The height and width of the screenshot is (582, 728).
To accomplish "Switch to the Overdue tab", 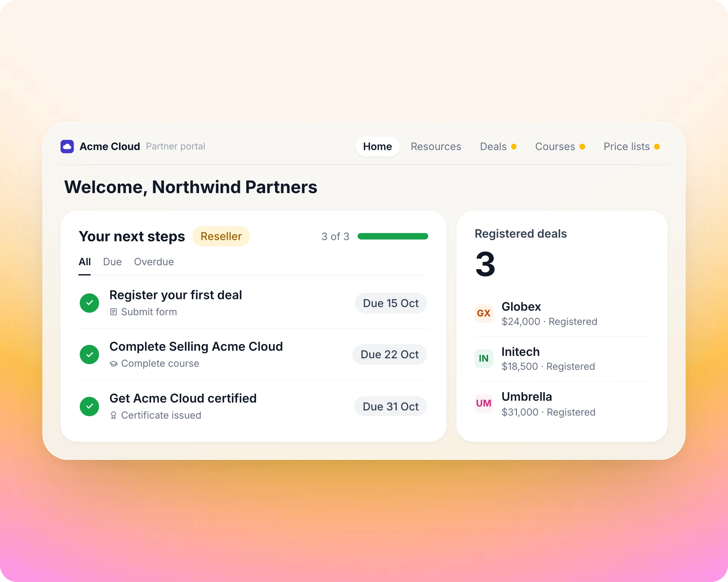I will coord(154,262).
